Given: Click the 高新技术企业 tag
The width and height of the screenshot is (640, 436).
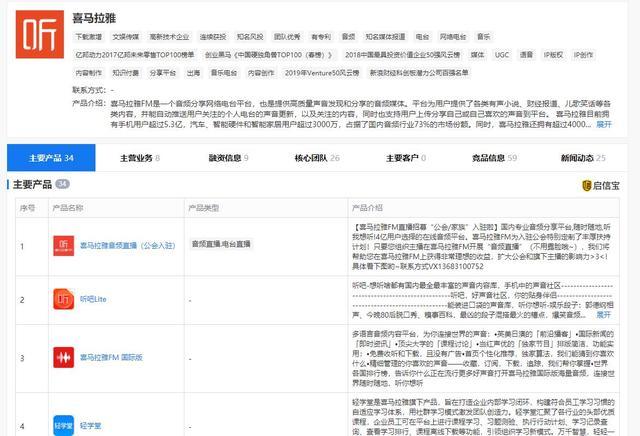Looking at the screenshot, I should (x=169, y=37).
